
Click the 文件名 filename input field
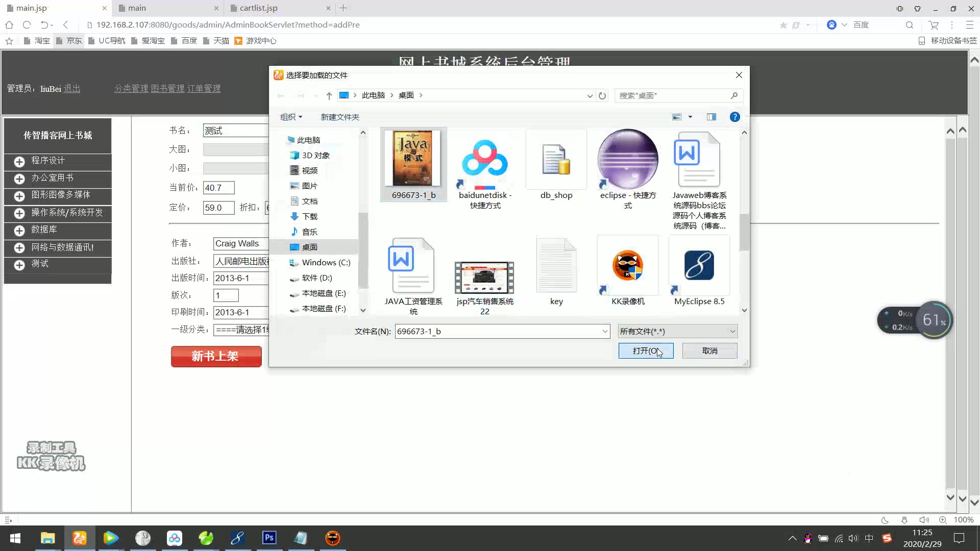pyautogui.click(x=498, y=331)
